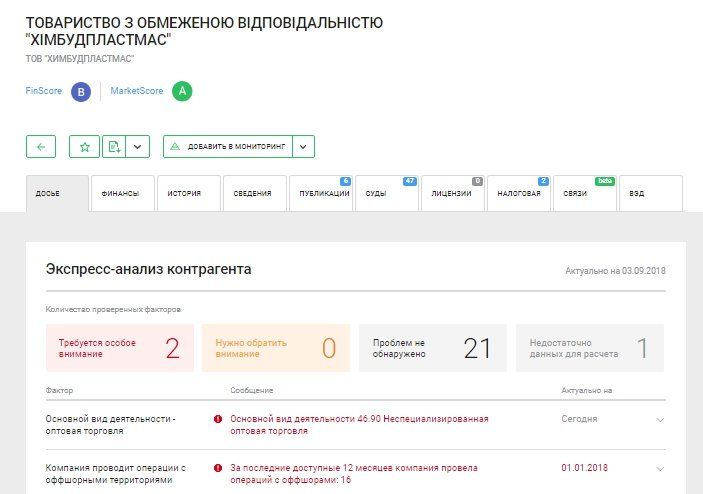
Task: Click Добавить в мониторинг button
Action: click(228, 147)
